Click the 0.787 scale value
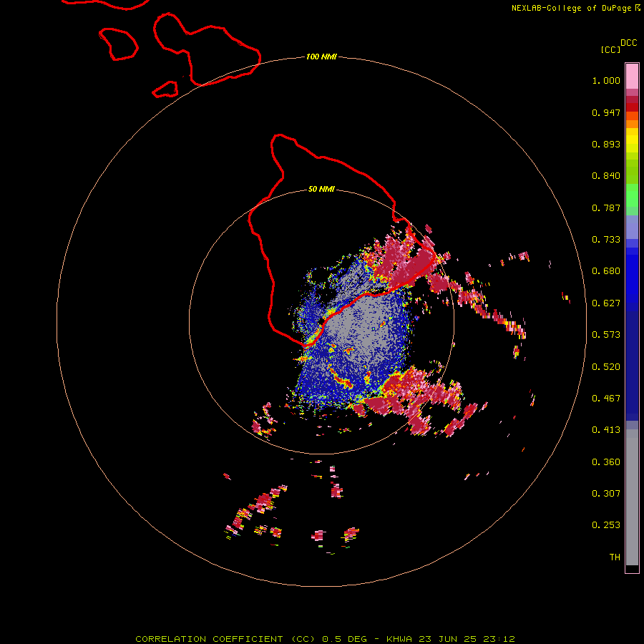 point(606,208)
